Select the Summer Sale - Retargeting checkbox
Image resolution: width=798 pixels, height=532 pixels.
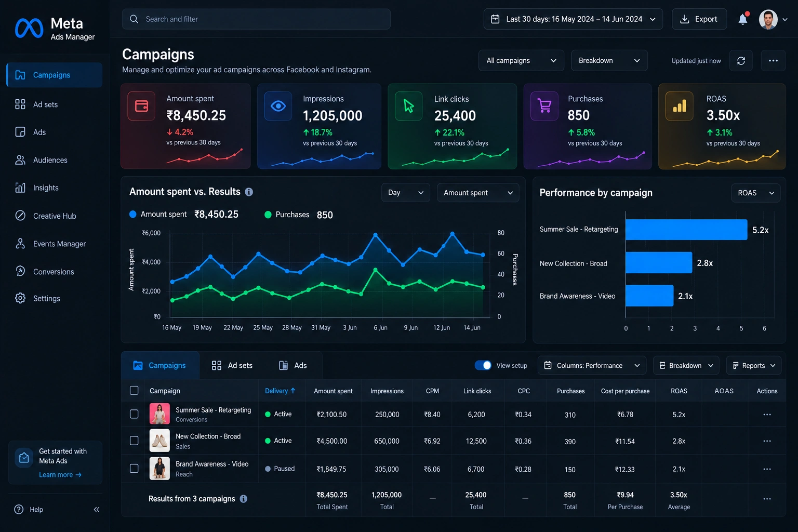tap(134, 414)
